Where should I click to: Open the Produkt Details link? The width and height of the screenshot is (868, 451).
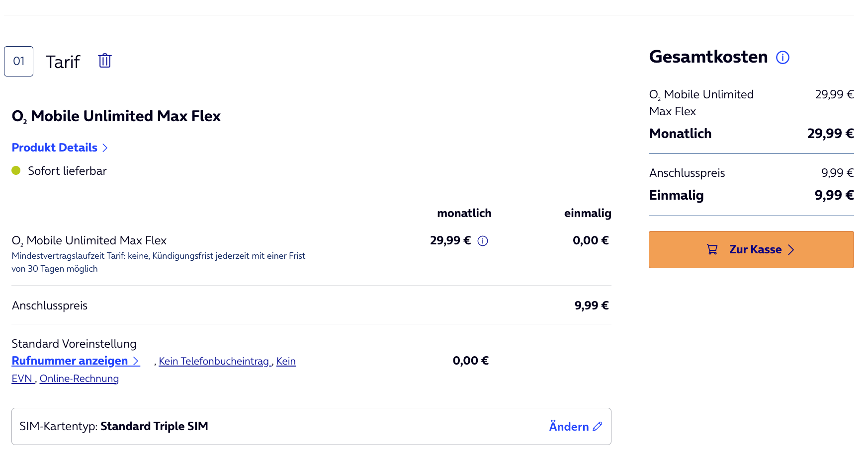55,148
